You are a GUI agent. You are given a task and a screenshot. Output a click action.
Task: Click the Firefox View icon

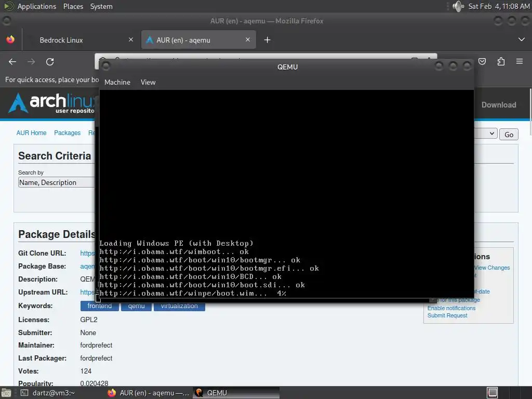click(x=10, y=39)
